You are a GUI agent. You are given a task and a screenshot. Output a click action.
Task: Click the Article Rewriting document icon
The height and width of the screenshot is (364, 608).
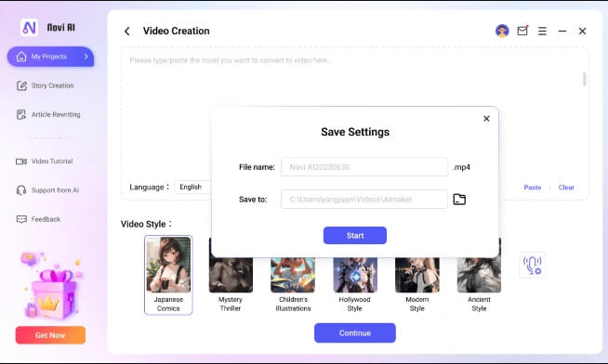click(21, 114)
